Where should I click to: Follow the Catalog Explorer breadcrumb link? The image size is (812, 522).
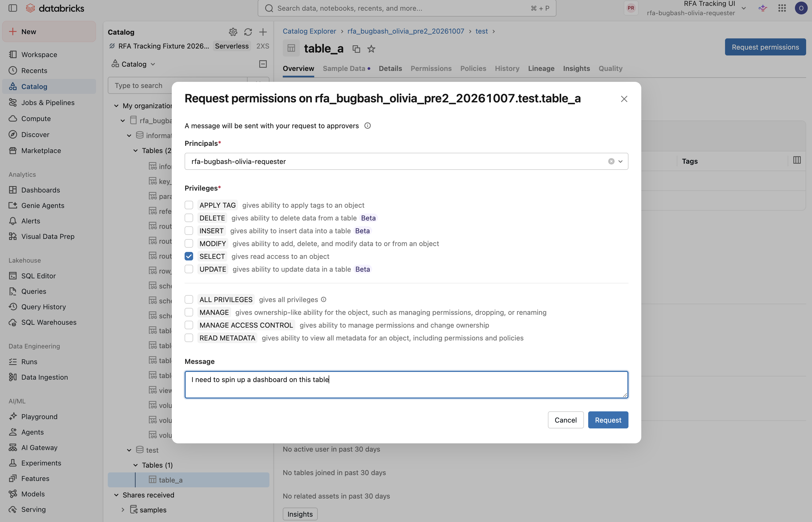click(x=309, y=31)
